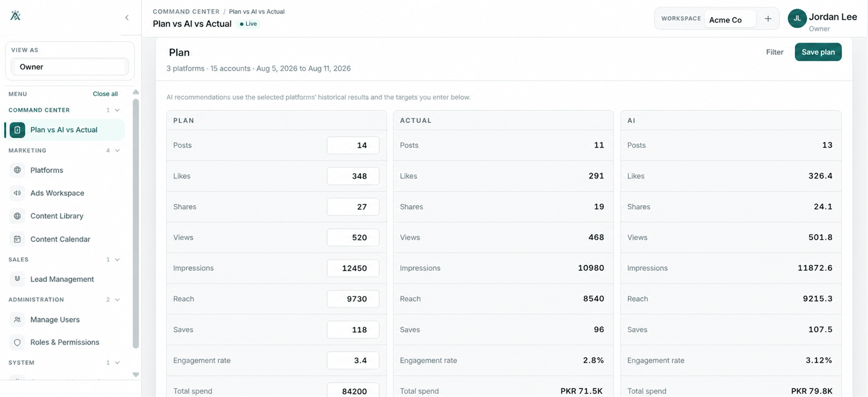Click the AI column header
The height and width of the screenshot is (397, 868).
pos(631,121)
